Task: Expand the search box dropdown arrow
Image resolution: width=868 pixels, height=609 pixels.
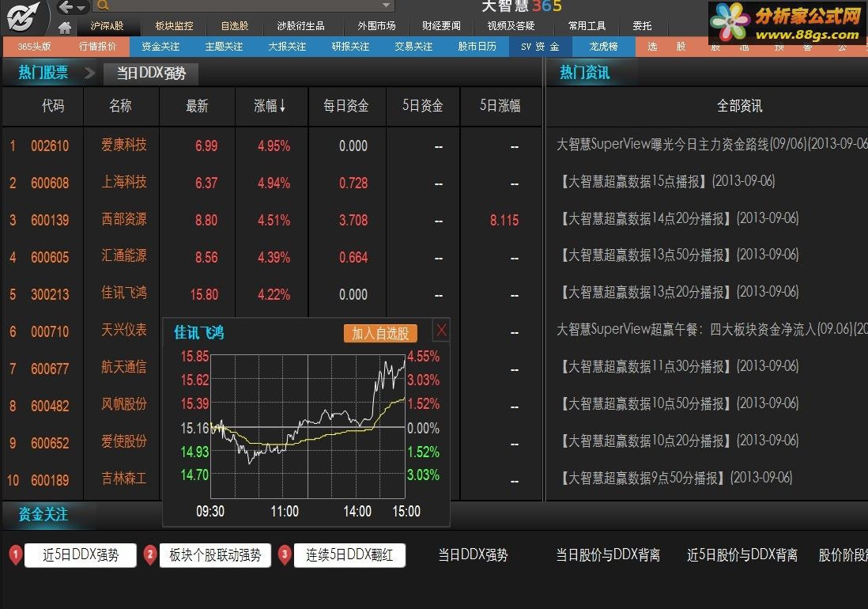Action: (387, 5)
